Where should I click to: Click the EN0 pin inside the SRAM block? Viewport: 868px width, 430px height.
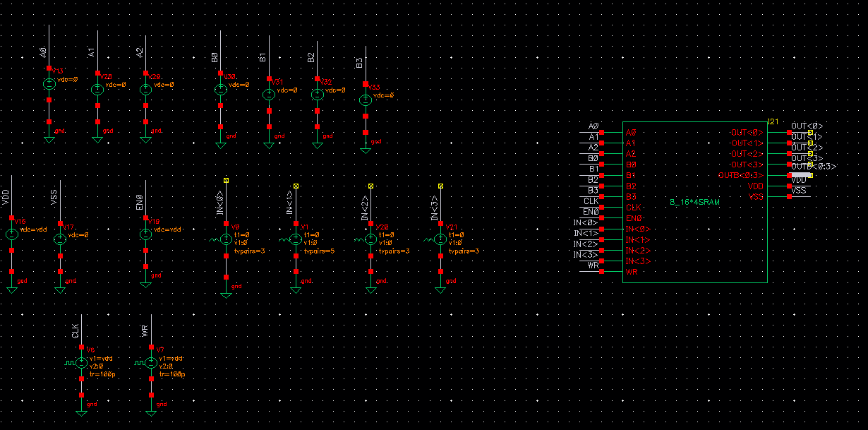[633, 218]
